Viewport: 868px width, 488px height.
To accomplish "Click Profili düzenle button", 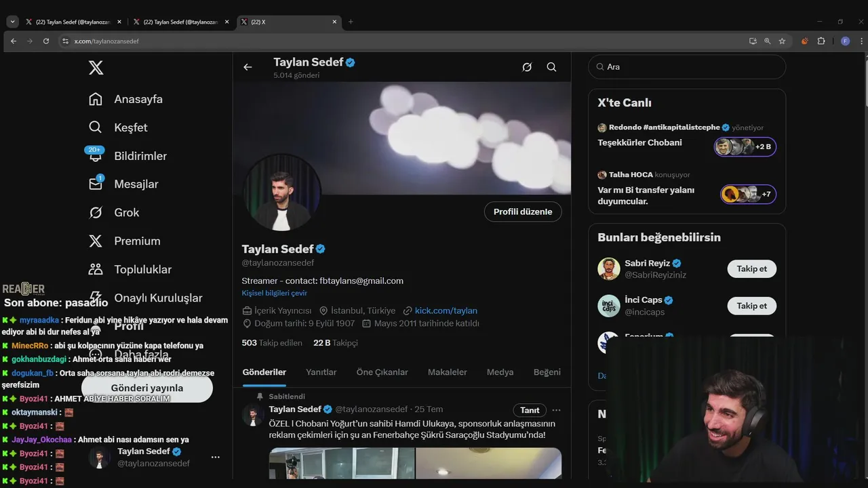I will [x=523, y=211].
